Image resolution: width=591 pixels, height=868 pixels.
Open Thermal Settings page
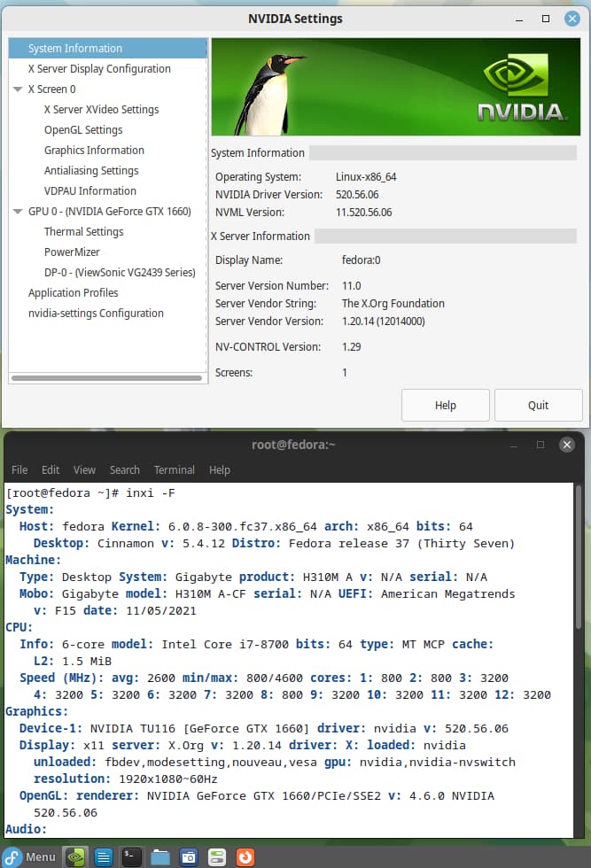83,232
